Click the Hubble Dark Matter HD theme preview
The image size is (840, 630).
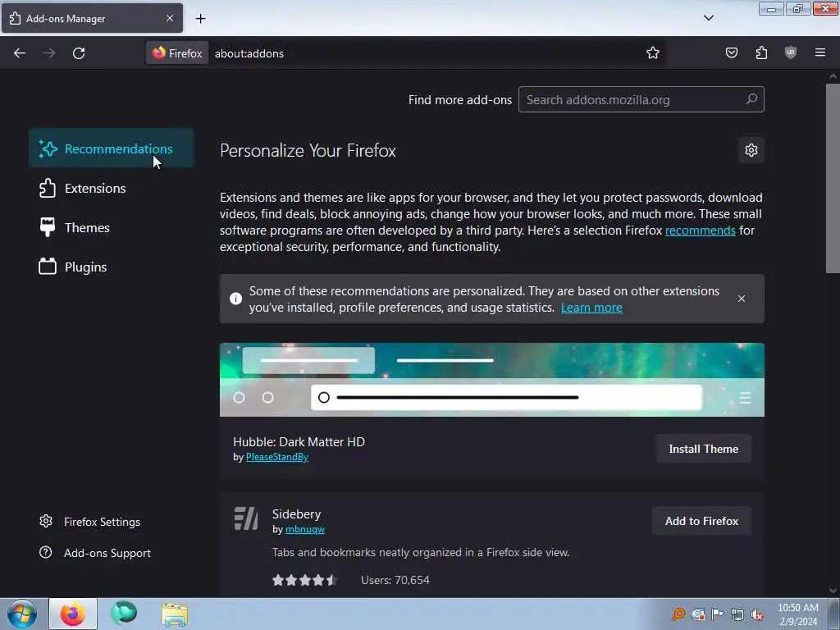[492, 380]
